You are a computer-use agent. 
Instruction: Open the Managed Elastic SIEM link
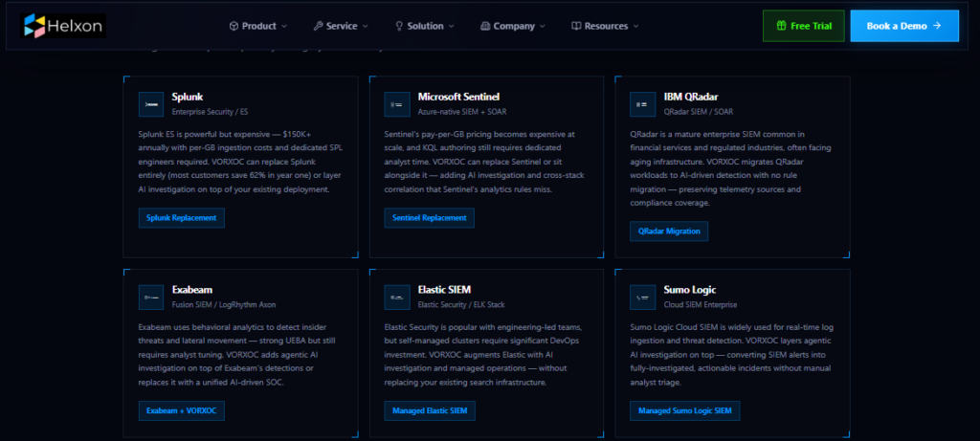click(x=430, y=411)
